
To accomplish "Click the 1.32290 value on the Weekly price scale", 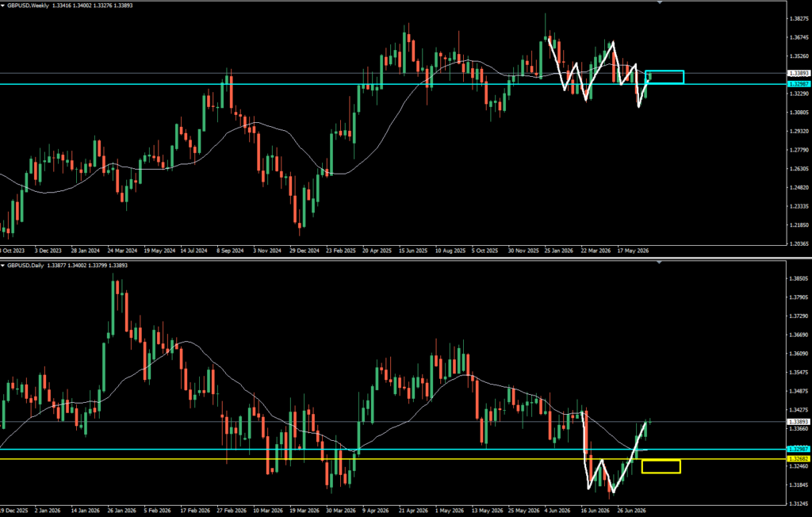I will click(x=799, y=94).
